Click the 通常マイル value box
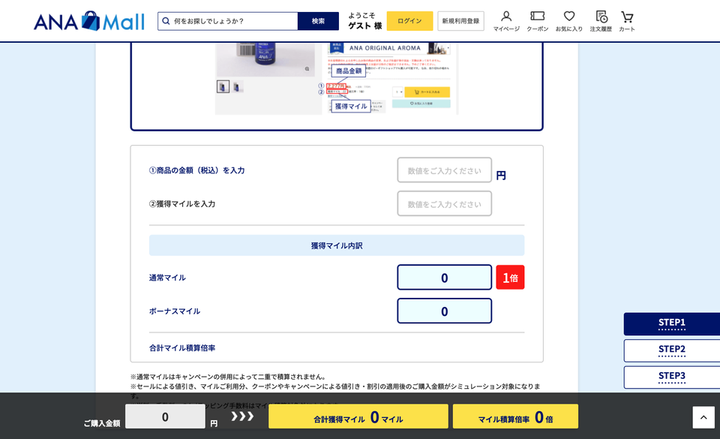This screenshot has width=720, height=439. click(444, 277)
